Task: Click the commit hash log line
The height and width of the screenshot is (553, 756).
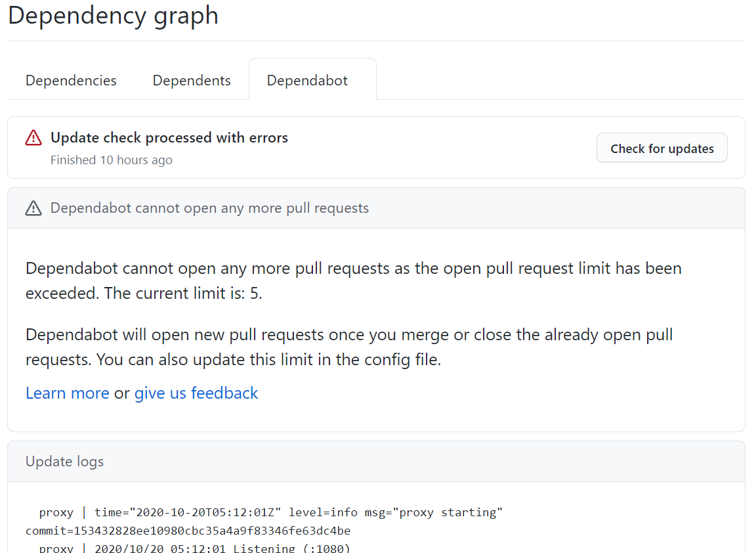Action: click(x=188, y=531)
